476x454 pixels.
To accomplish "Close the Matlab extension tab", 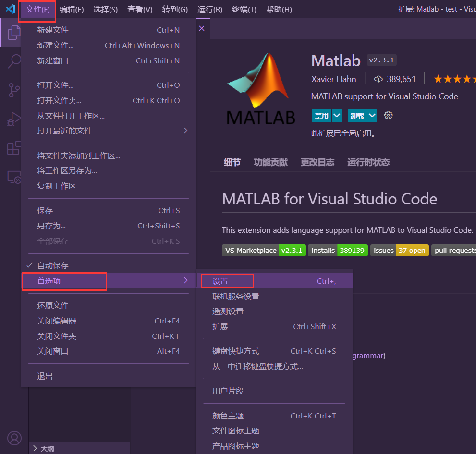I will [x=202, y=28].
